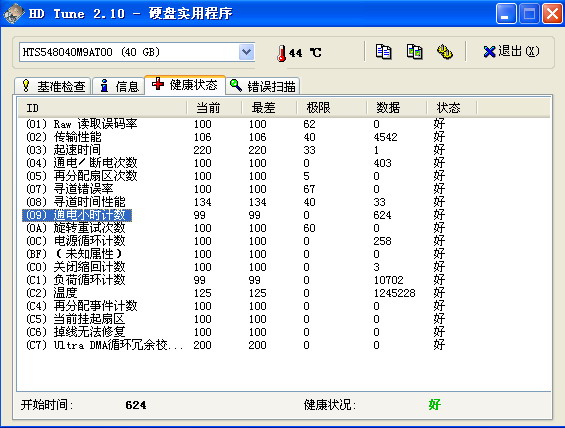Open the options wrench icon
Image resolution: width=565 pixels, height=428 pixels.
click(x=445, y=52)
